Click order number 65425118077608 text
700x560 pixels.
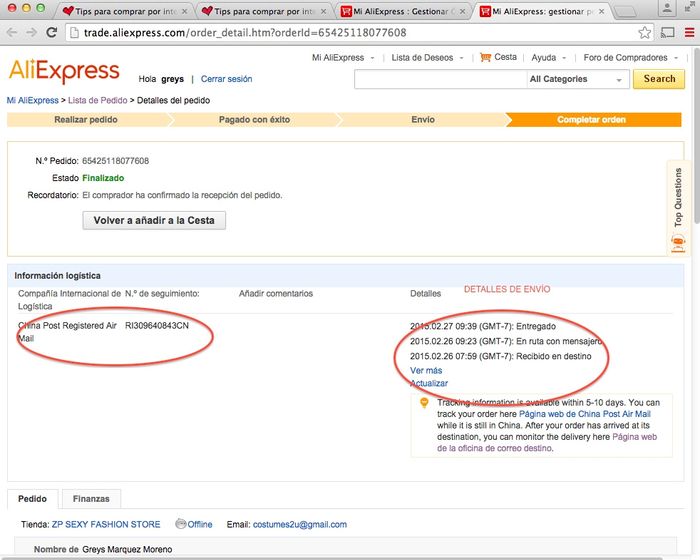point(116,161)
